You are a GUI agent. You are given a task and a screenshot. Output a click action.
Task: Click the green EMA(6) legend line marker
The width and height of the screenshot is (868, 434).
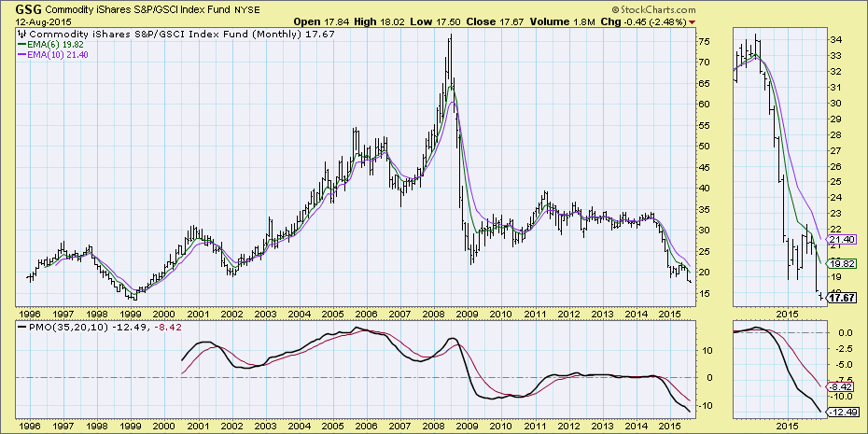coord(22,42)
